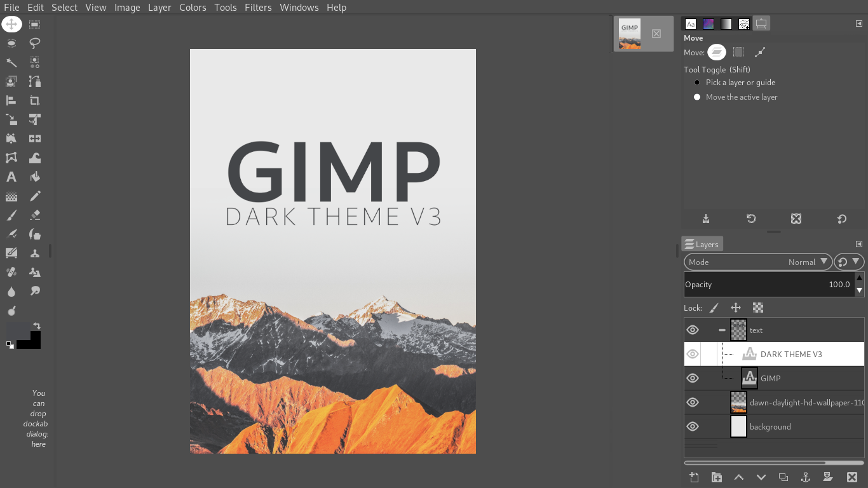Switch to the Fonts tab
Viewport: 868px width, 488px height.
point(691,24)
